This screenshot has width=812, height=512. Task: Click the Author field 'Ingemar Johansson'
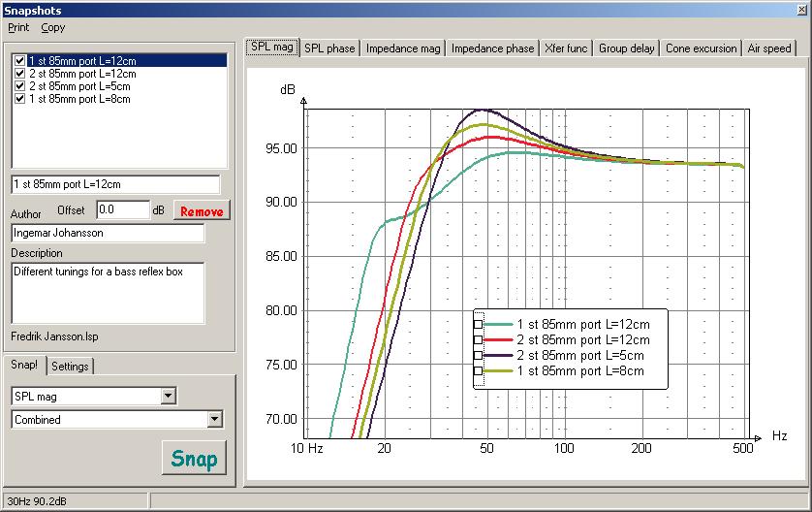pos(108,233)
